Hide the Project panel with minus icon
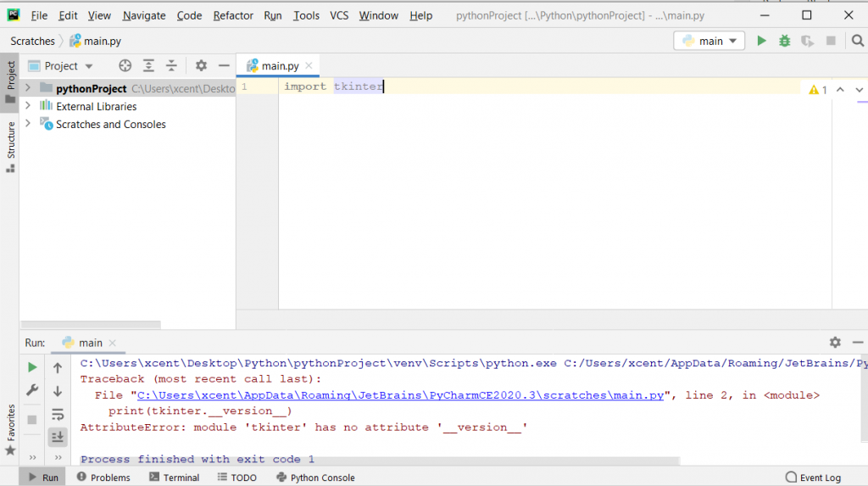The height and width of the screenshot is (486, 868). (x=224, y=66)
